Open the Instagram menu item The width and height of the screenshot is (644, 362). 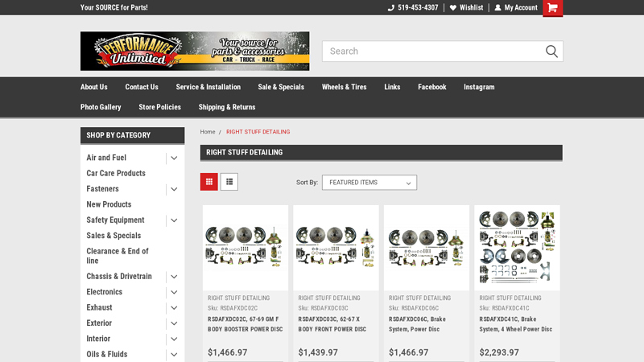coord(479,87)
